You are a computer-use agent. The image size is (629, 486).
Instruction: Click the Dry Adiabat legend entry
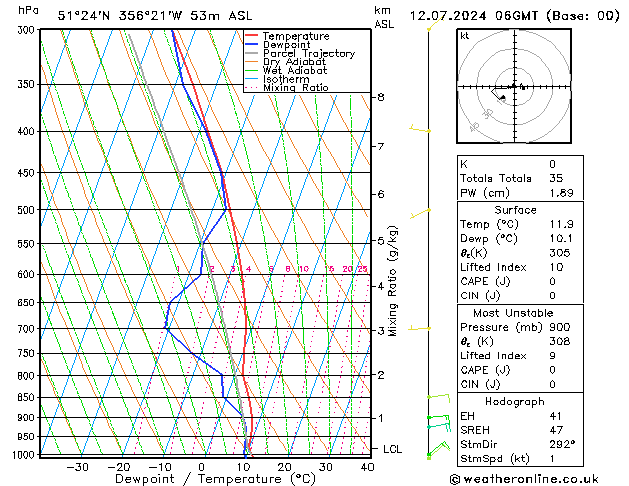[x=286, y=62]
